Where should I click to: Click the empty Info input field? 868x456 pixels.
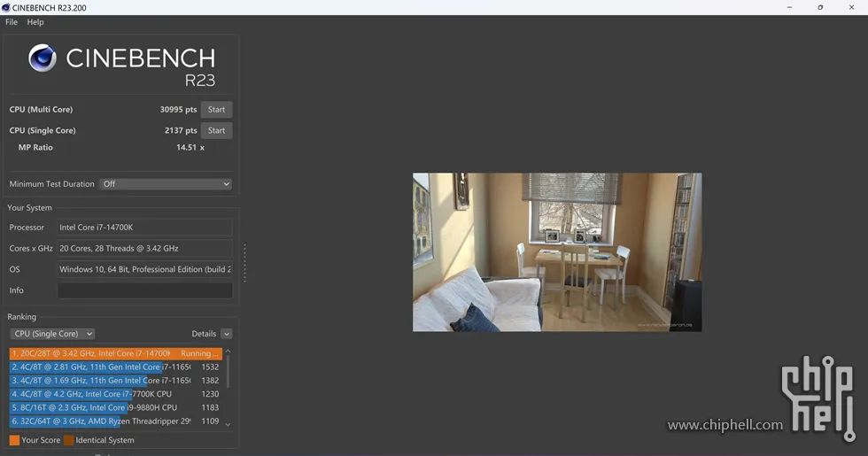(145, 290)
